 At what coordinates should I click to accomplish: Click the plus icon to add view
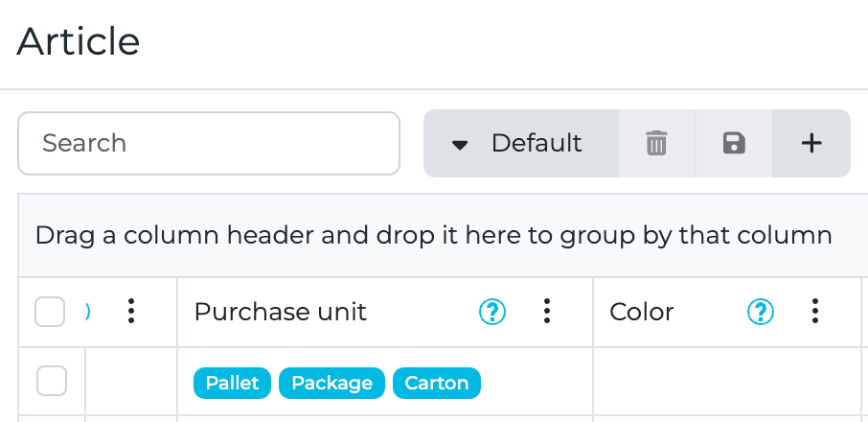811,144
